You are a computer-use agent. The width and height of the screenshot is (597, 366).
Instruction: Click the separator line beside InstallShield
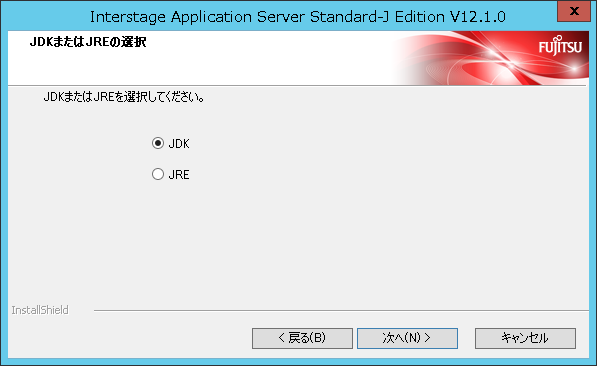pos(341,310)
